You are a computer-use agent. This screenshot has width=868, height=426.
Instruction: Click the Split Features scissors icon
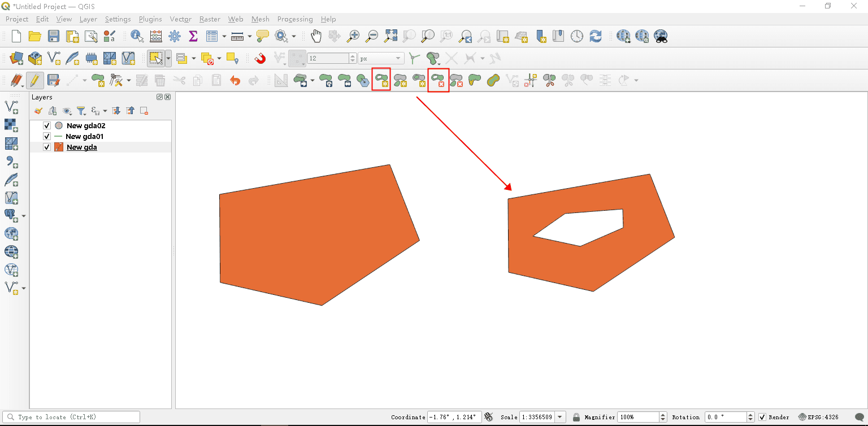[549, 80]
